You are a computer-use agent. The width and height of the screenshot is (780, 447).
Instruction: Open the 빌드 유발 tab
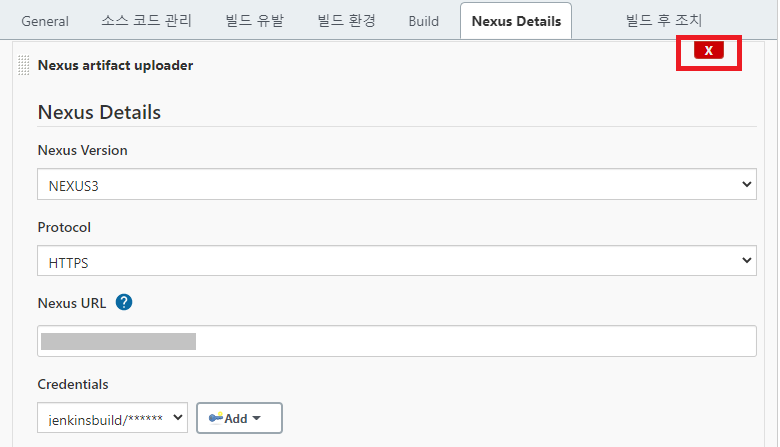point(255,21)
